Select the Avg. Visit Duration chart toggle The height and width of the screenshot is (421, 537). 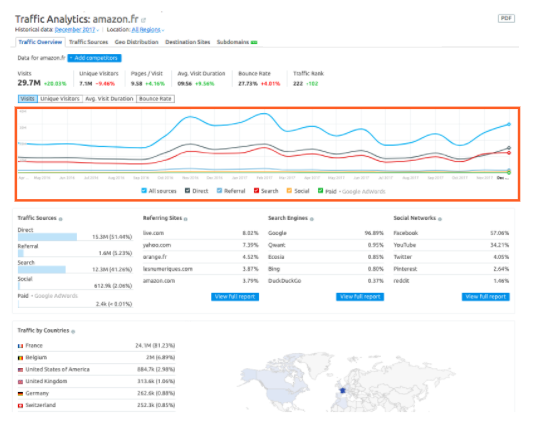pos(109,99)
